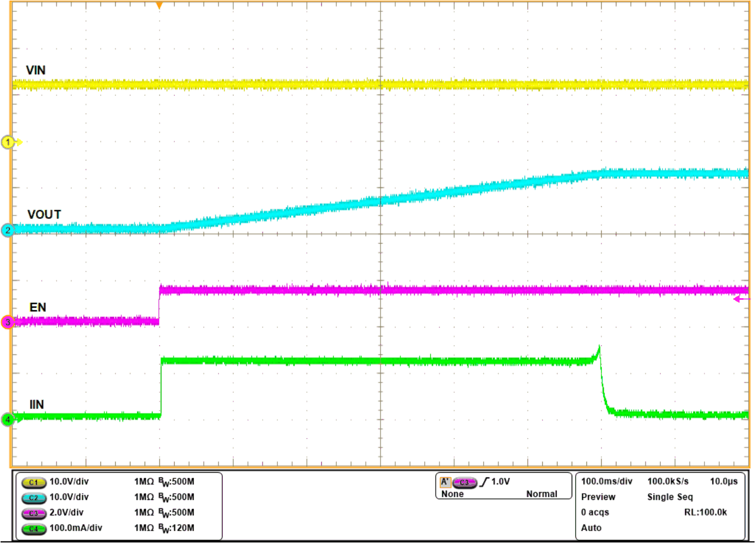756x543 pixels.
Task: Click the VIN waveform label
Action: click(x=36, y=70)
